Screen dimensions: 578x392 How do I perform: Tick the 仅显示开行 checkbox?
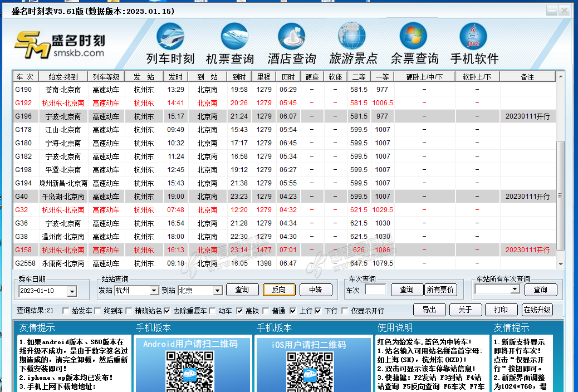click(x=345, y=311)
